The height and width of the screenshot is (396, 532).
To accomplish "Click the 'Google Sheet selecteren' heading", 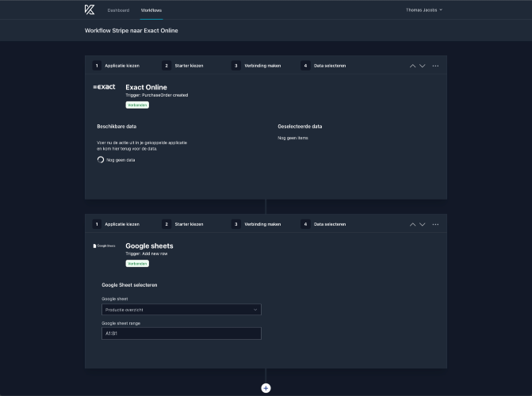I will 129,285.
